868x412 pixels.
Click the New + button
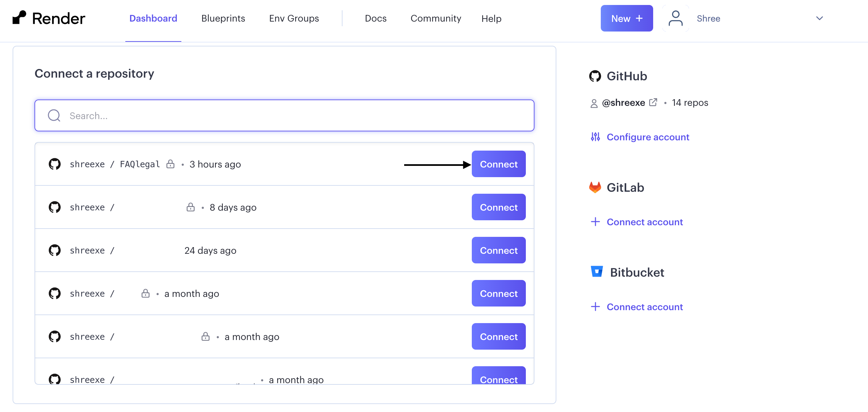point(627,18)
